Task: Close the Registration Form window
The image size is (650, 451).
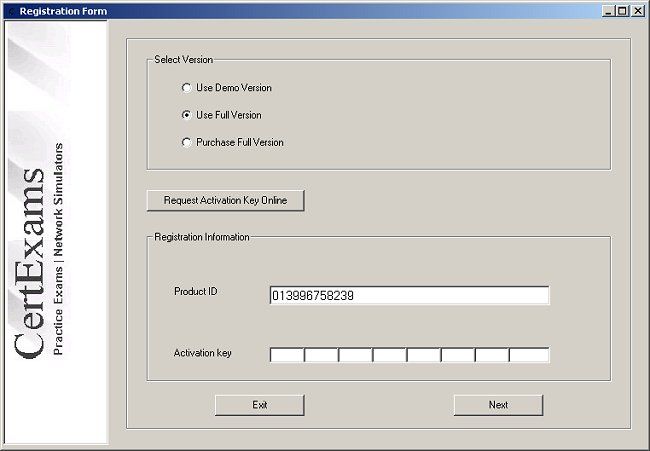Action: [x=638, y=11]
